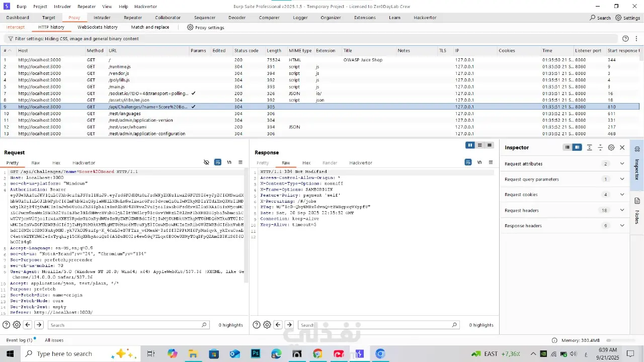
Task: Open Notes side tab
Action: coord(637,211)
